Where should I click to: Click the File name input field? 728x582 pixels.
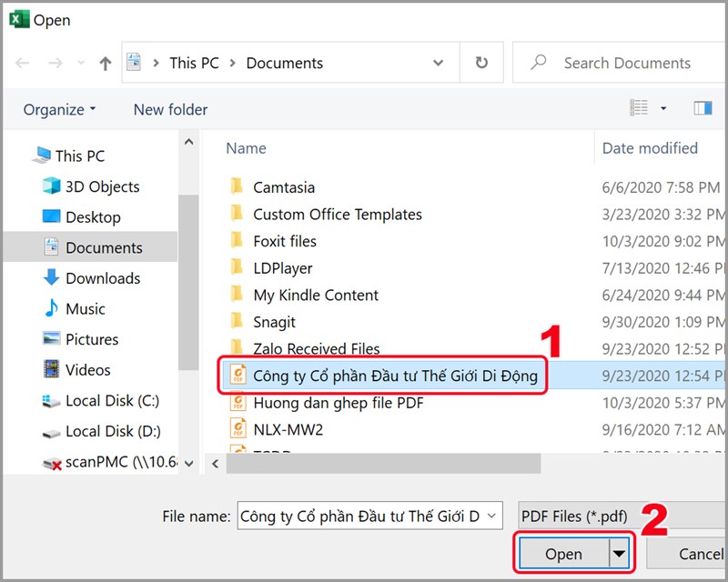point(370,516)
